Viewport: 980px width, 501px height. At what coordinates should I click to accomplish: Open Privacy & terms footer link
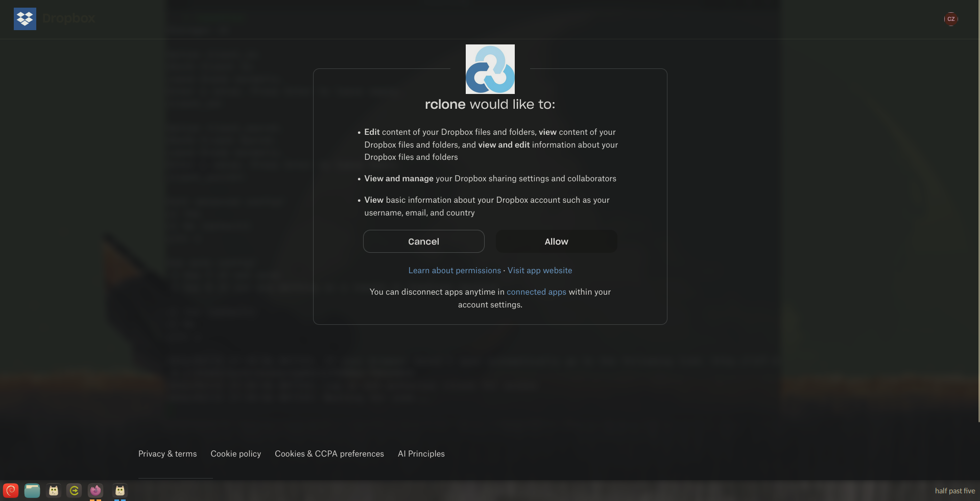(168, 454)
